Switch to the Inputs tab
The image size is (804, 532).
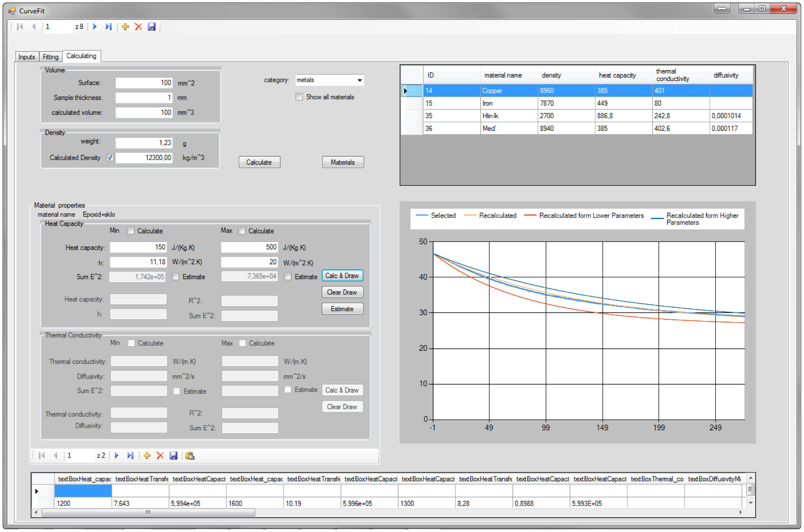27,57
